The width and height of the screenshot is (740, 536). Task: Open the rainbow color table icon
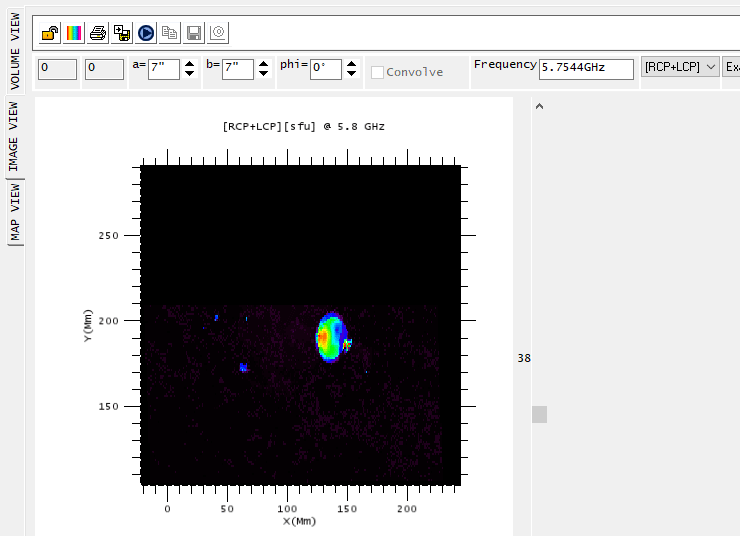click(x=74, y=33)
